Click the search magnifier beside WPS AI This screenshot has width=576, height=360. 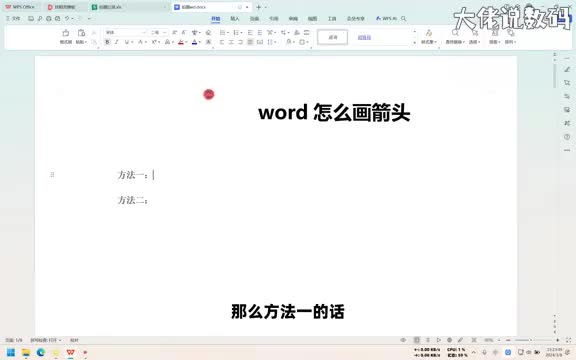pos(404,18)
